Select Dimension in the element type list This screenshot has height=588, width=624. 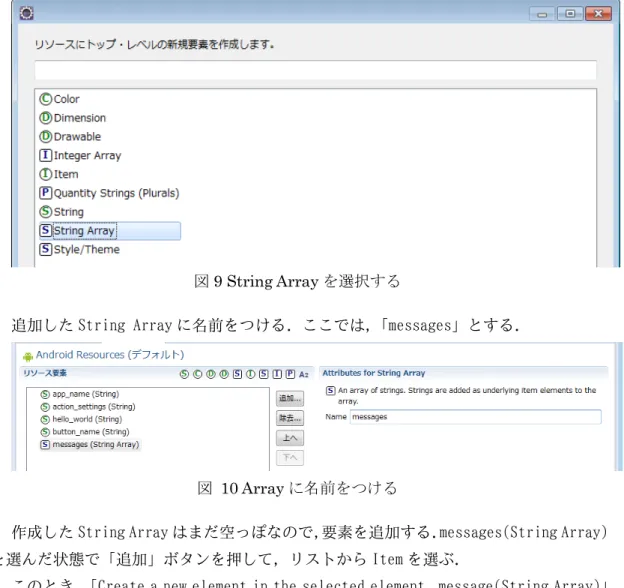point(73,118)
